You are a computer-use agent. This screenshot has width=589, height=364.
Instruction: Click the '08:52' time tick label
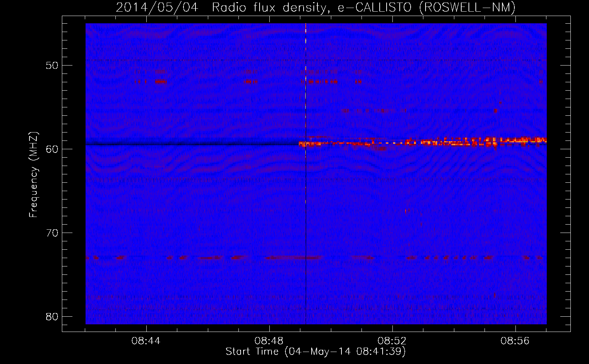coord(392,341)
